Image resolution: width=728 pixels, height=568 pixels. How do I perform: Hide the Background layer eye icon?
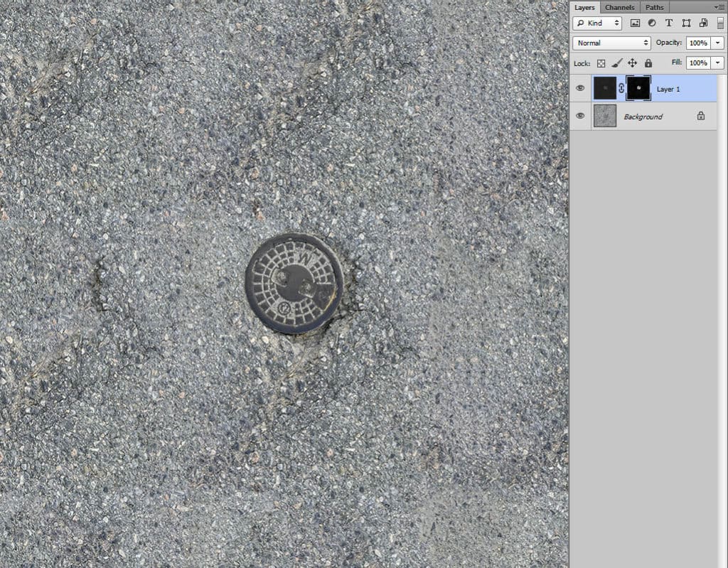(x=580, y=116)
